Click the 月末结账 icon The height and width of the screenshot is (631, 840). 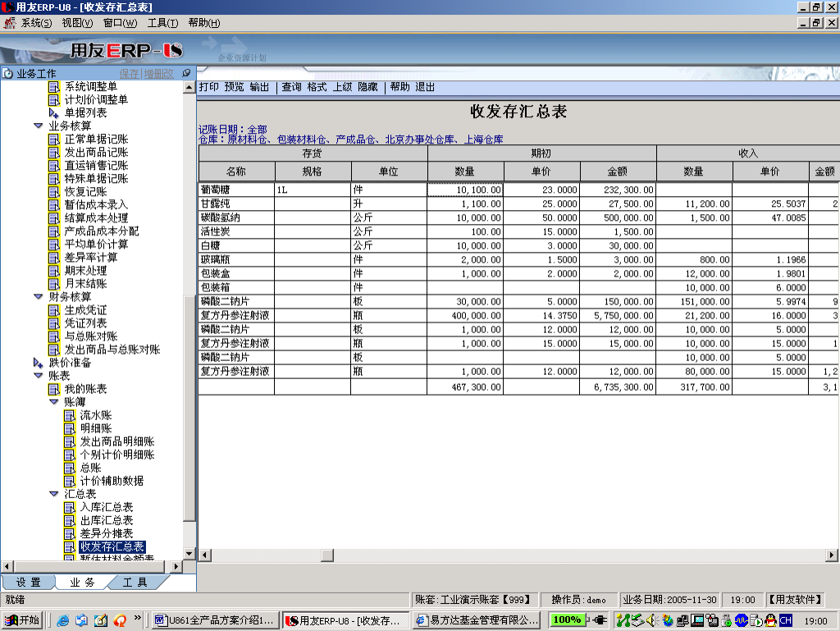[54, 284]
